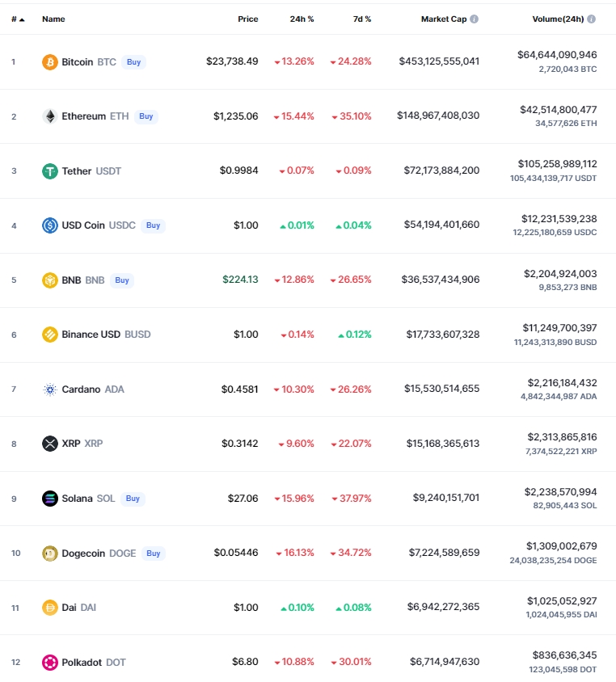Sort table by rank number column
This screenshot has height=682, width=616.
coord(18,19)
